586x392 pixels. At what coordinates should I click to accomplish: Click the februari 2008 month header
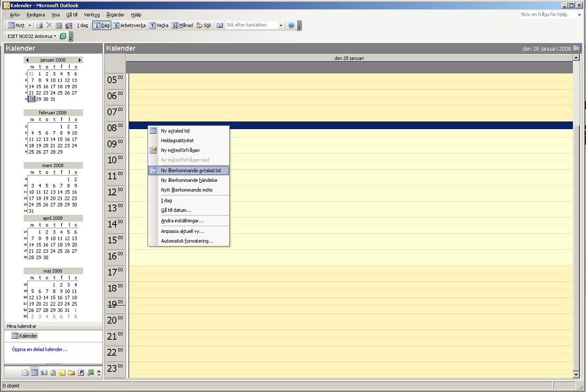[x=53, y=112]
